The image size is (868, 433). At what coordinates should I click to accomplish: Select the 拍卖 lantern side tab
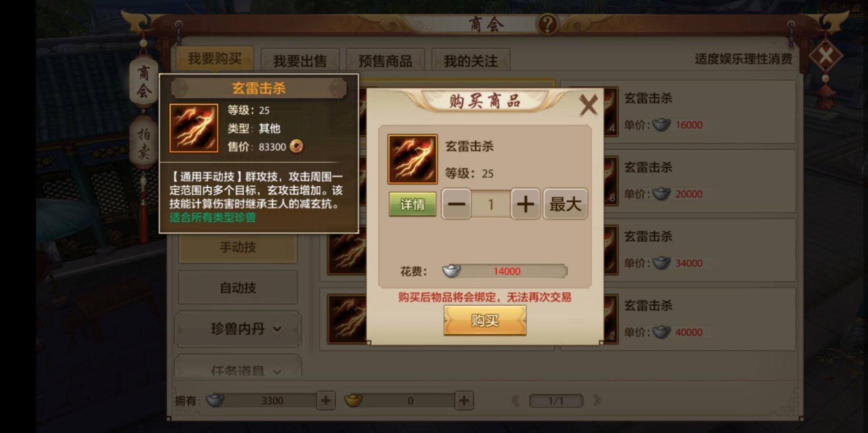(143, 142)
